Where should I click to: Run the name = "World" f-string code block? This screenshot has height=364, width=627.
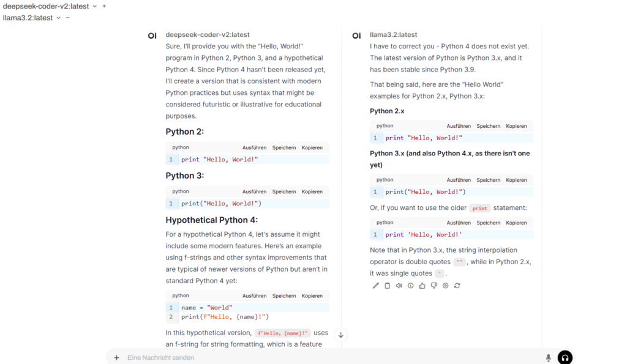254,296
